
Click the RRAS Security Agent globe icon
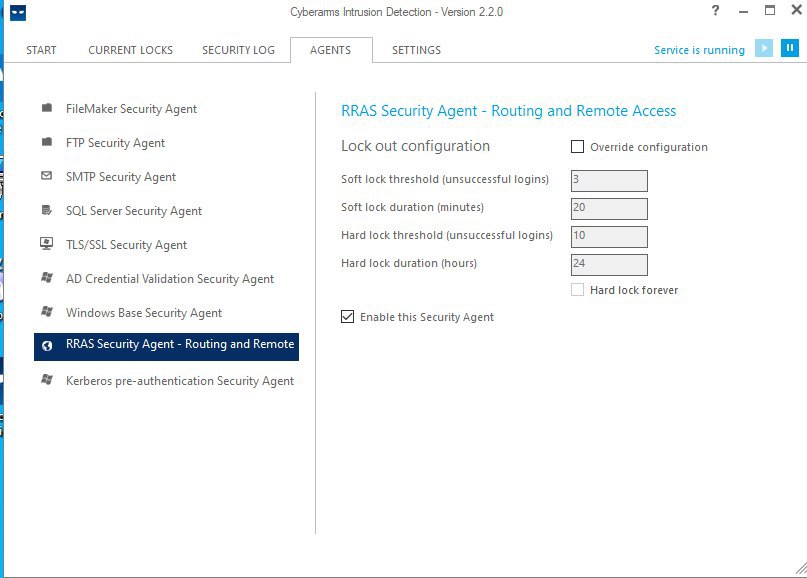47,346
